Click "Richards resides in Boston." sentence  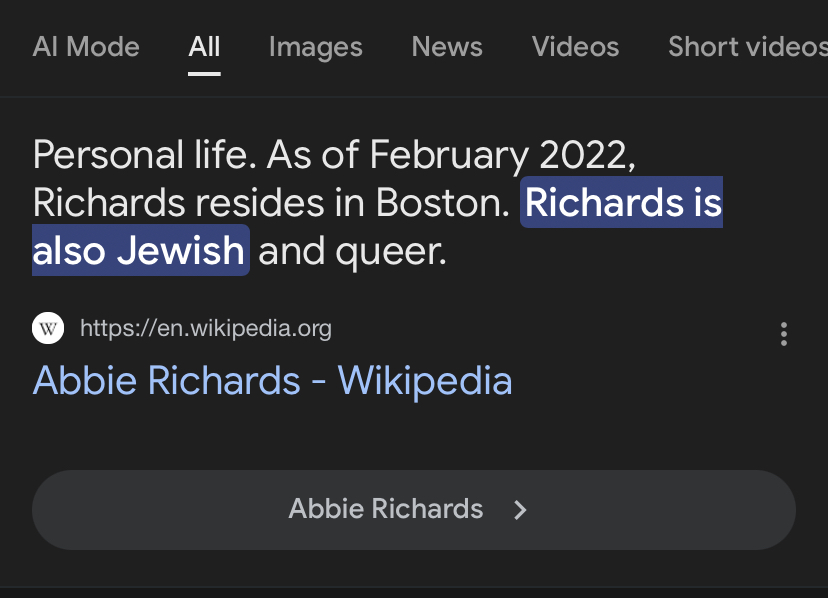pyautogui.click(x=271, y=203)
